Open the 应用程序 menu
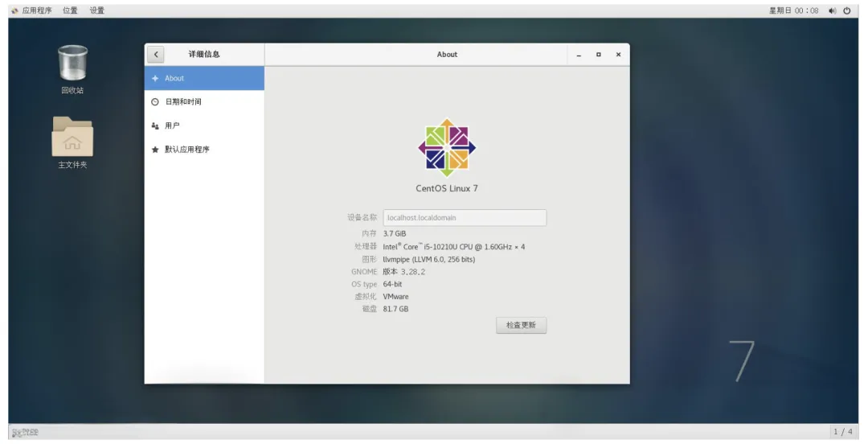 (36, 10)
